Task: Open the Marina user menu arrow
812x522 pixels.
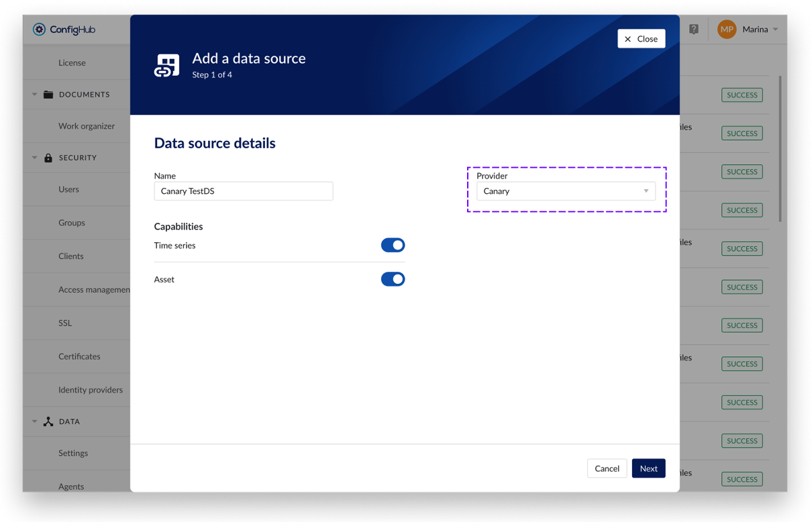Action: click(776, 30)
